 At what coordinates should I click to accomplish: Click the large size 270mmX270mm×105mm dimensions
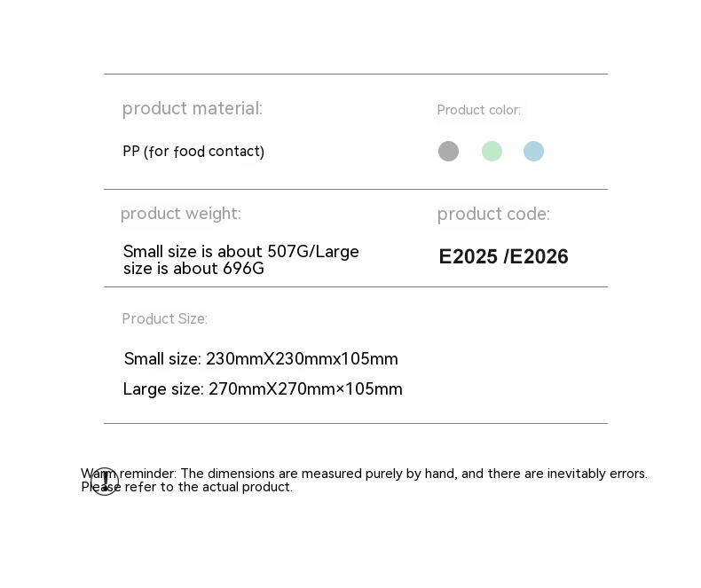[x=263, y=389]
